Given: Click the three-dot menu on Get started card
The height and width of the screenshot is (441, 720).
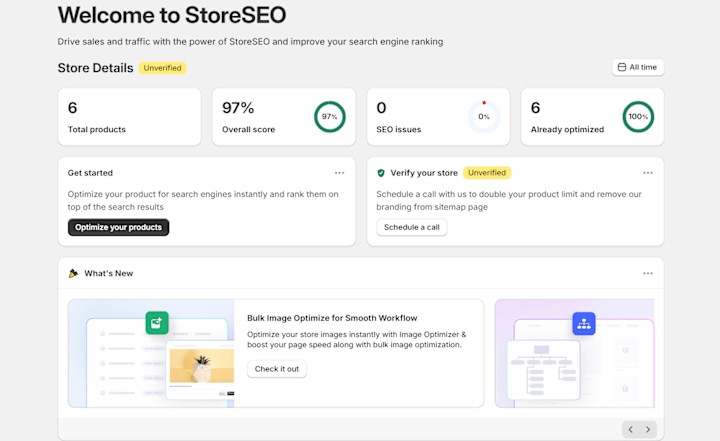Looking at the screenshot, I should click(340, 173).
